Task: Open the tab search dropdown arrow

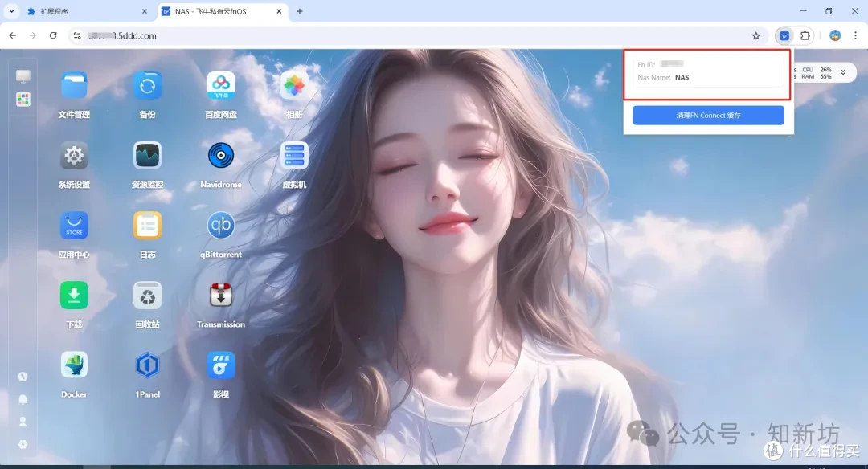Action: [x=11, y=11]
